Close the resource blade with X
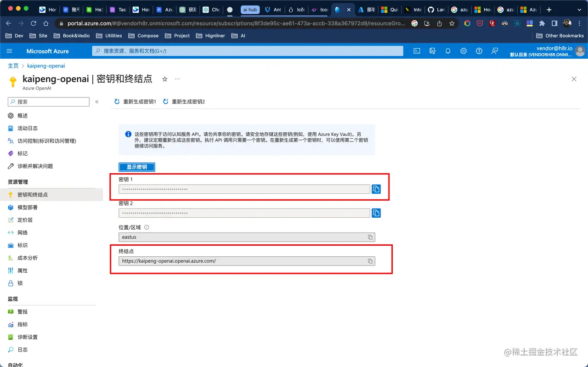This screenshot has height=367, width=588. 574,79
